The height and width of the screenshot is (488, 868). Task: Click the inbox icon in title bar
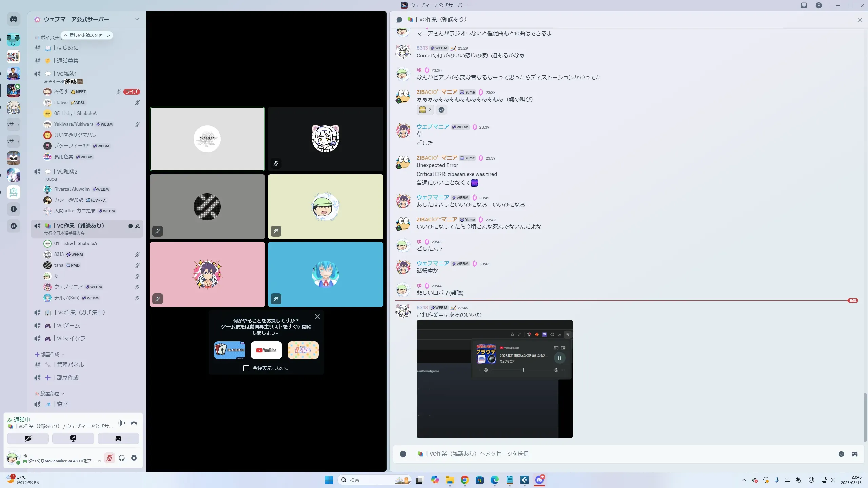(804, 5)
